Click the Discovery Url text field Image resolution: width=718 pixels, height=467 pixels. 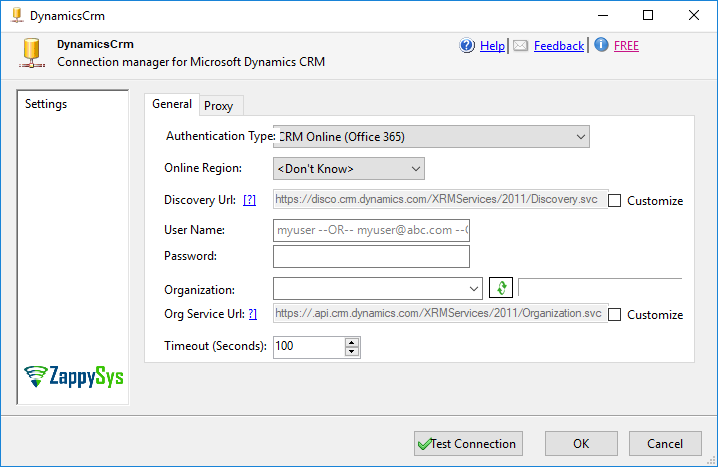(441, 199)
